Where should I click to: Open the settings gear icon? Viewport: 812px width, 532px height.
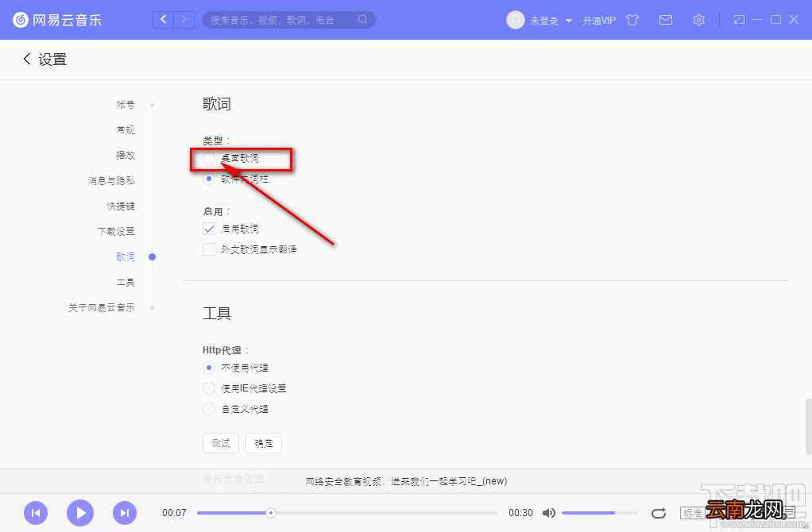[x=698, y=20]
